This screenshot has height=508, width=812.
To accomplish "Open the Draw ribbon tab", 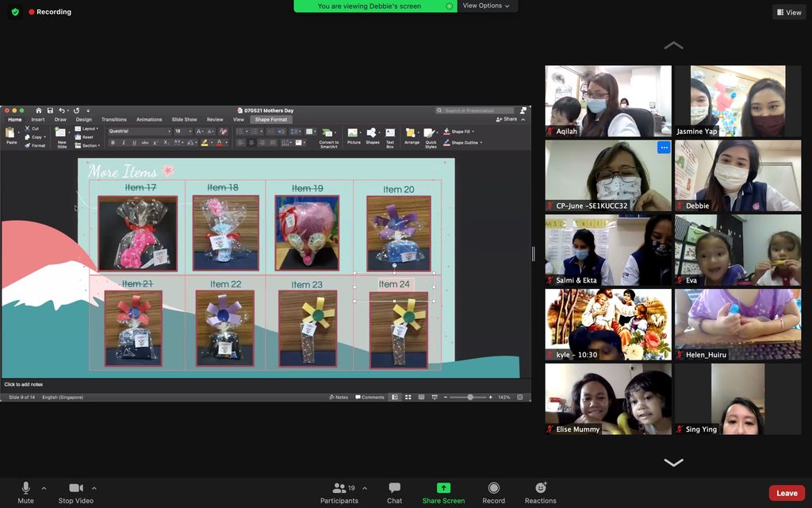I will click(x=60, y=119).
